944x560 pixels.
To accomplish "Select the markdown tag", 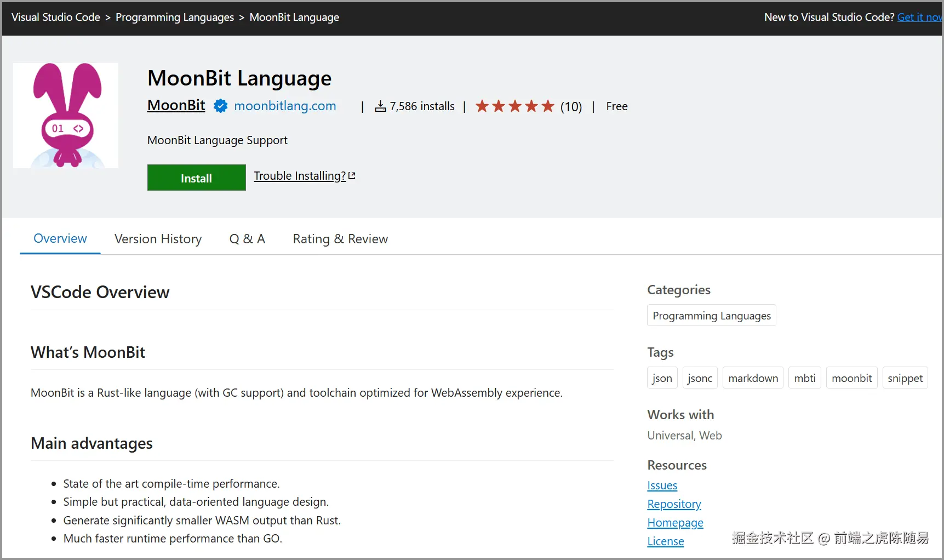I will click(753, 378).
